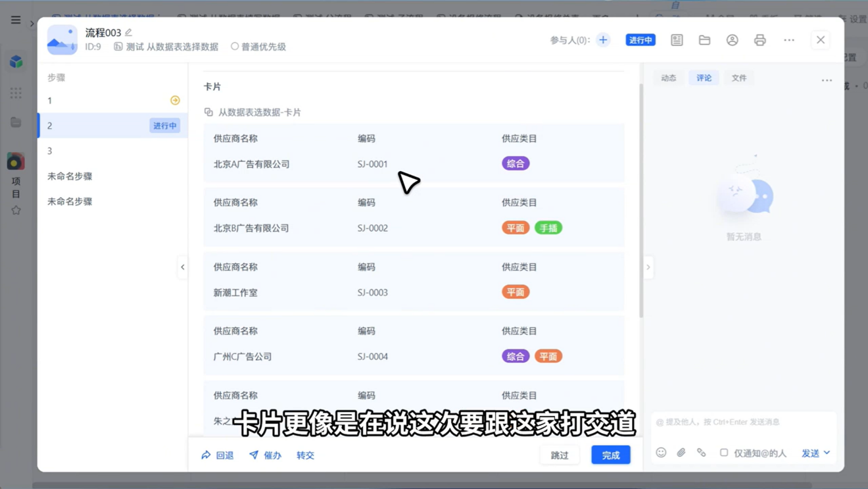
Task: Open the folder icon in left sidebar
Action: point(16,122)
